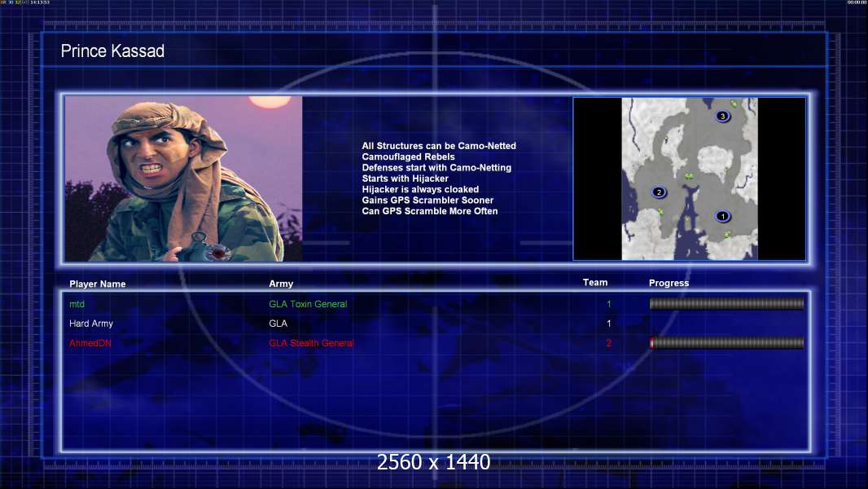Screen dimensions: 868x489
Task: Click team number 2 for AhmedDN
Action: click(x=608, y=343)
